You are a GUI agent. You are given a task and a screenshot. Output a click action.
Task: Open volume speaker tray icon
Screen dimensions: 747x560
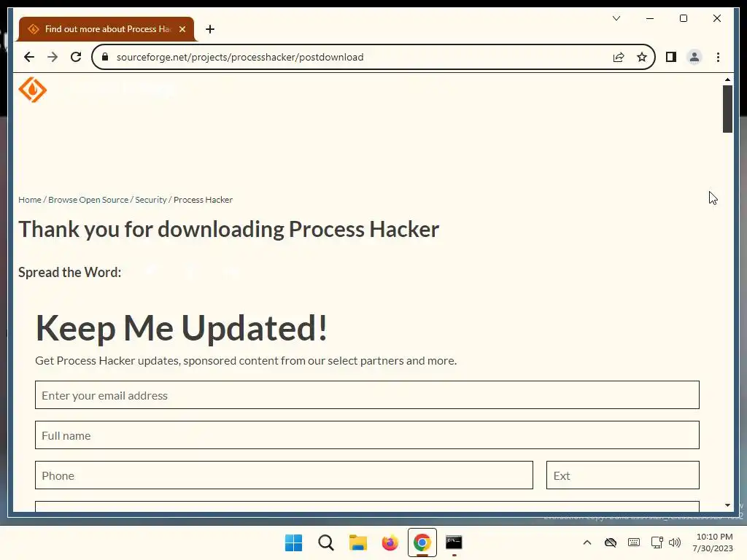[675, 542]
